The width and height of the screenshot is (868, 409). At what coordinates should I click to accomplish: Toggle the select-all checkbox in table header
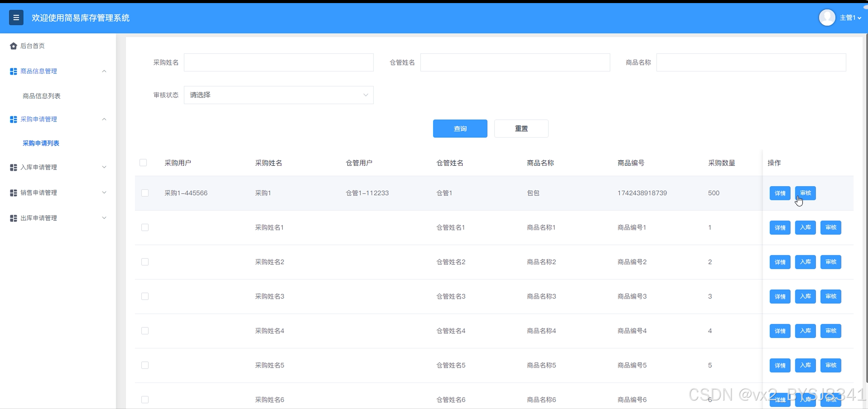143,163
